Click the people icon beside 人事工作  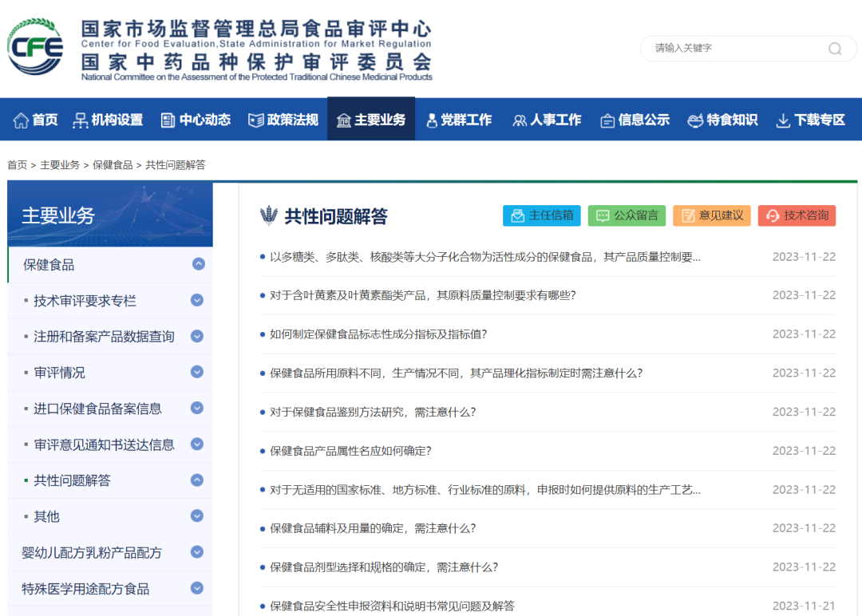[520, 120]
